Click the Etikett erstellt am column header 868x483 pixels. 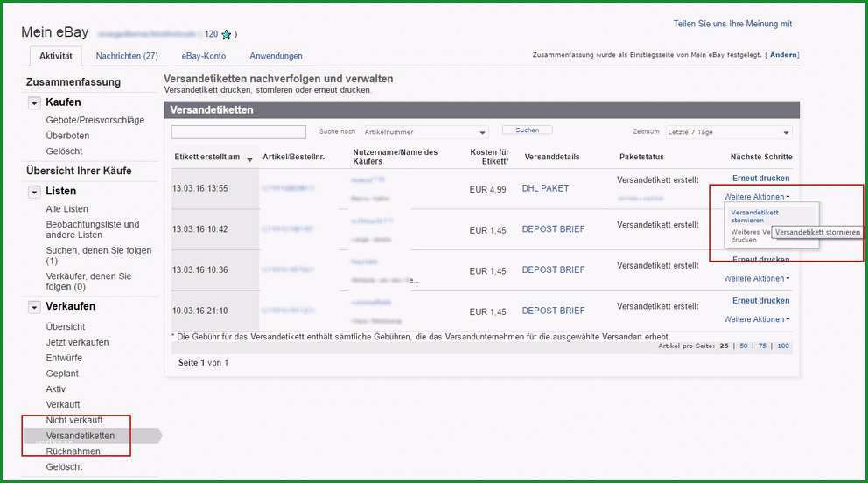[x=207, y=157]
